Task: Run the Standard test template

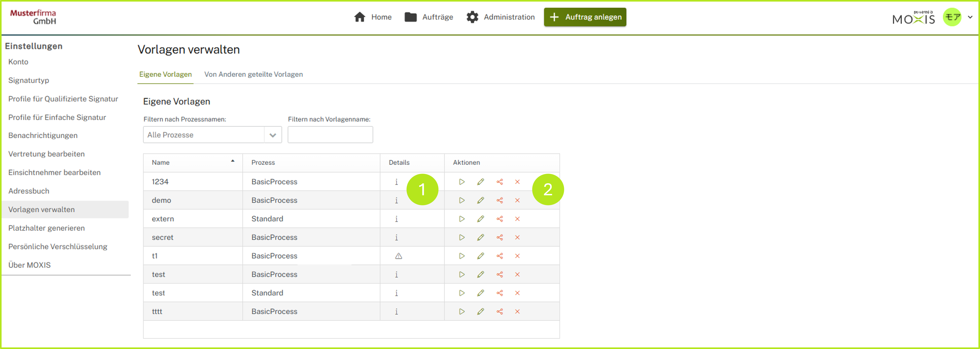Action: point(461,293)
